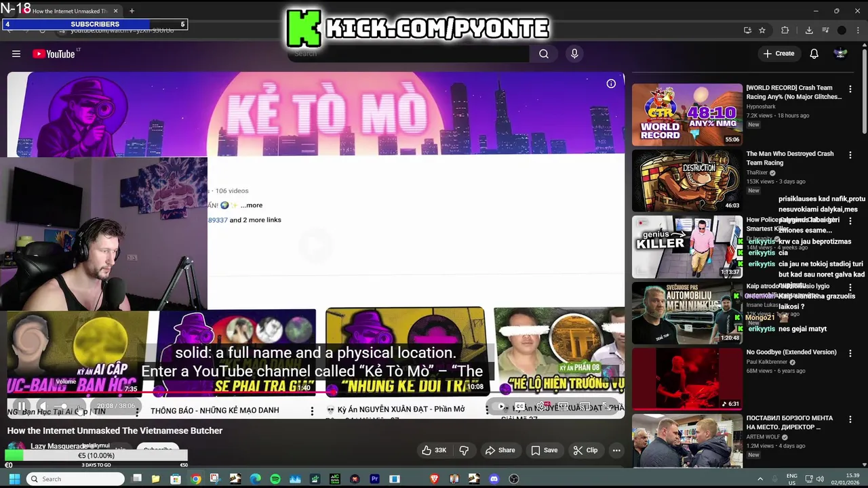Viewport: 868px width, 488px height.
Task: Click the Subscribe button under video
Action: 157,449
